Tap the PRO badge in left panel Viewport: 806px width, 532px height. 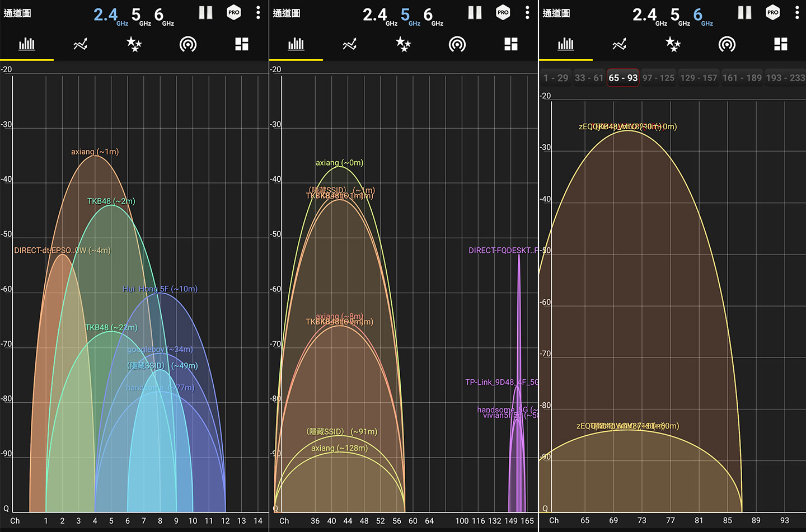tap(234, 12)
